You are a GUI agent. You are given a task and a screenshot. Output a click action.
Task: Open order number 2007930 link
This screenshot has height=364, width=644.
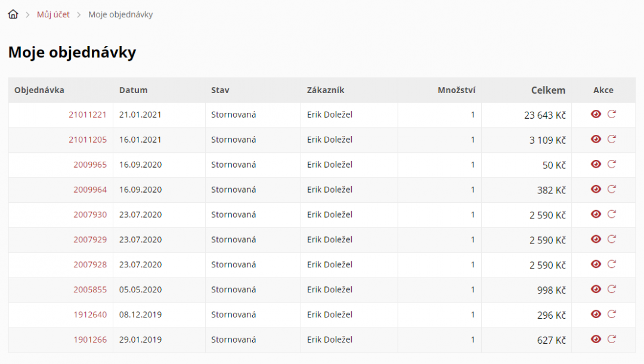point(90,215)
